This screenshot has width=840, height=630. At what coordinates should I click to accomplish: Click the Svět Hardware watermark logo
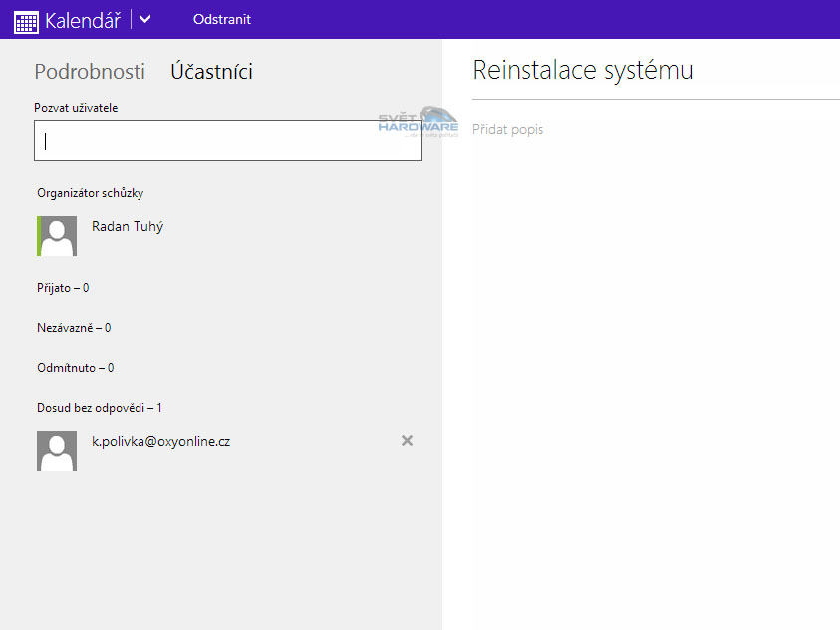coord(420,121)
